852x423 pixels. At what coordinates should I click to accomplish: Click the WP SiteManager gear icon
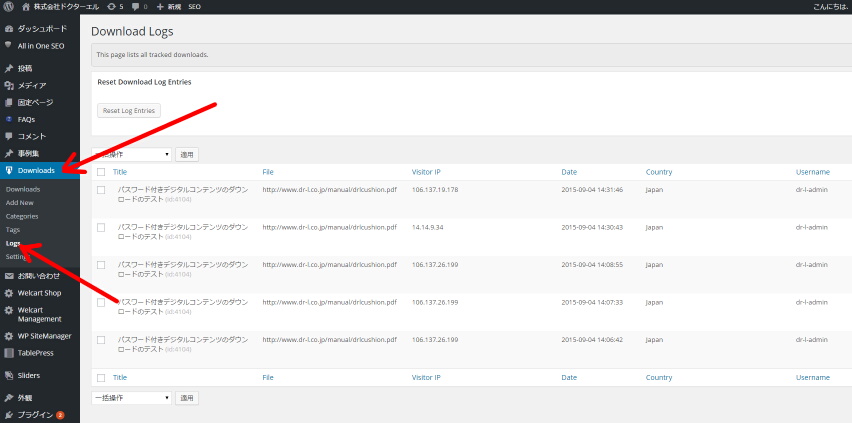pos(9,336)
